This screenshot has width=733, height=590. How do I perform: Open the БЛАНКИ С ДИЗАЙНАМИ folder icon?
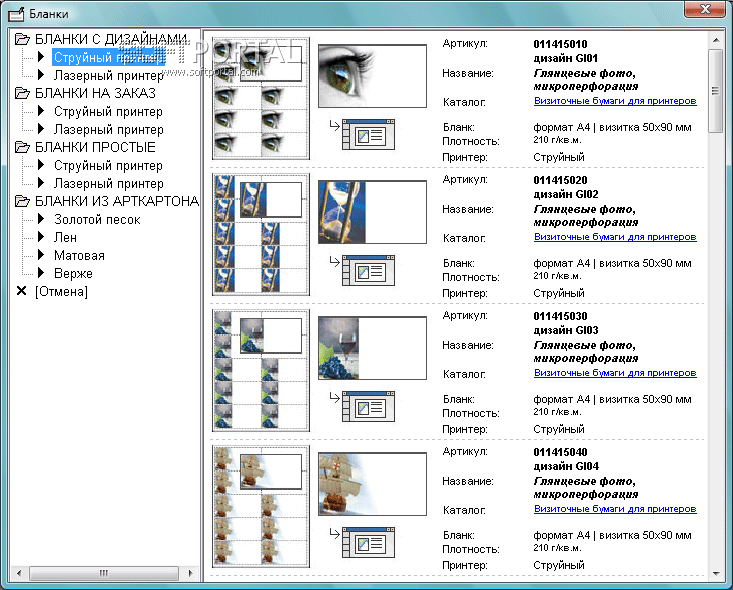click(x=22, y=39)
